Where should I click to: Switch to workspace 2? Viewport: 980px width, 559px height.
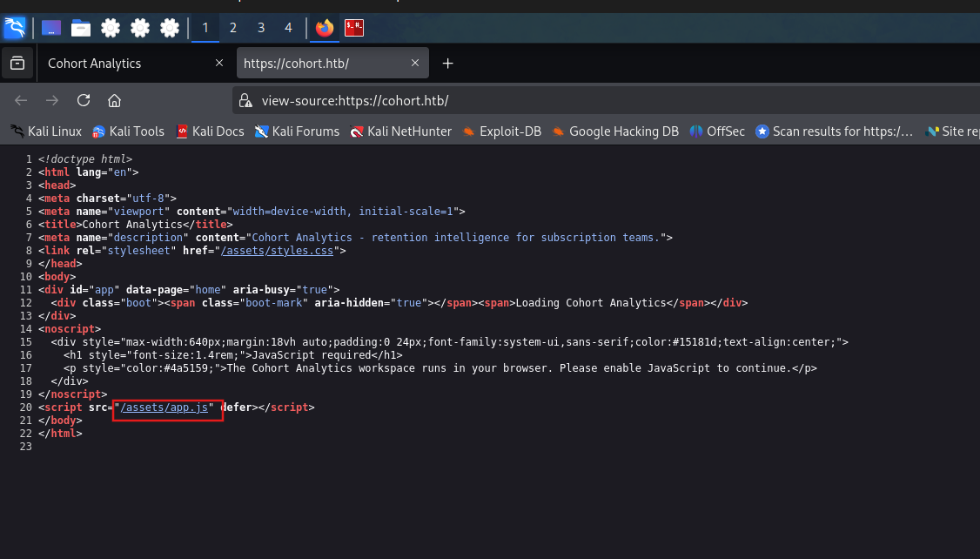click(x=233, y=28)
